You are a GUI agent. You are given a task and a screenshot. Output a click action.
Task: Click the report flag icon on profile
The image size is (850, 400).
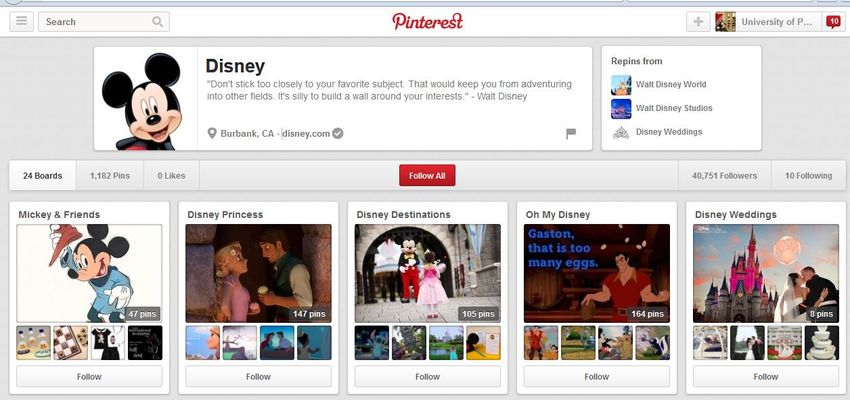click(x=571, y=133)
